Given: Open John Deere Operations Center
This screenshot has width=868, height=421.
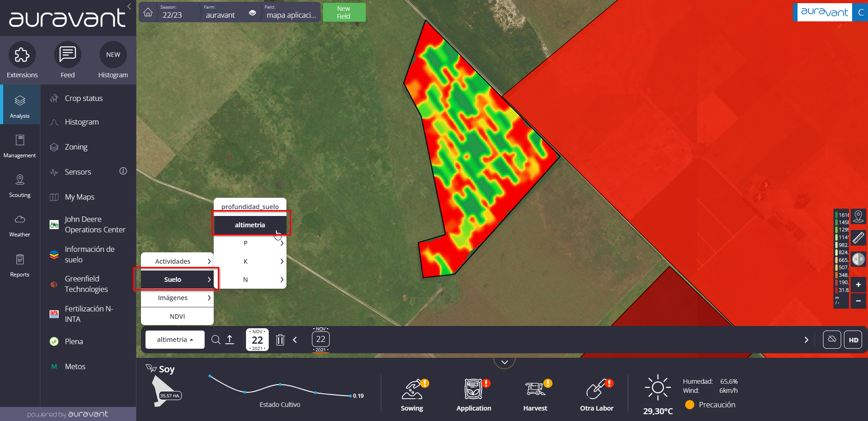Looking at the screenshot, I should (88, 224).
